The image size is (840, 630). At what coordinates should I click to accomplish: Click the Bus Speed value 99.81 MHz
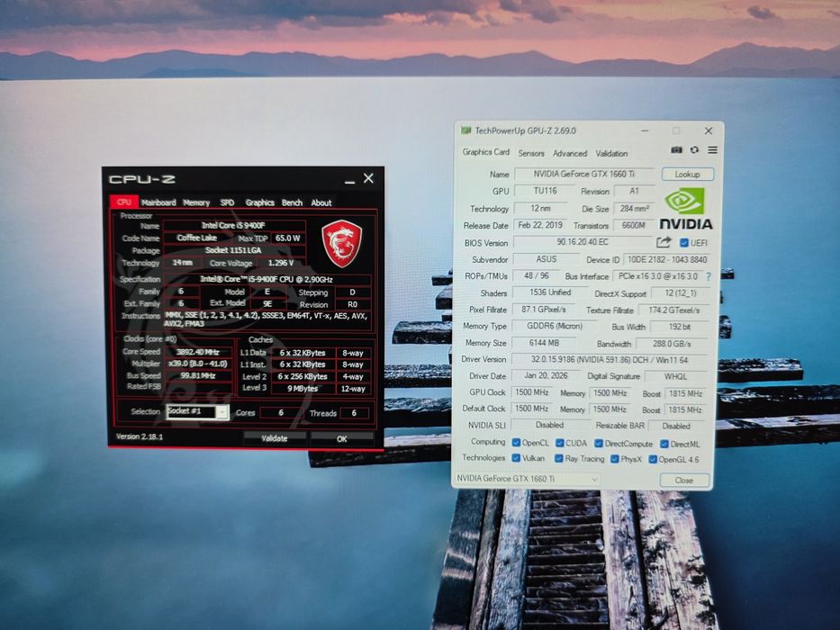[x=198, y=376]
